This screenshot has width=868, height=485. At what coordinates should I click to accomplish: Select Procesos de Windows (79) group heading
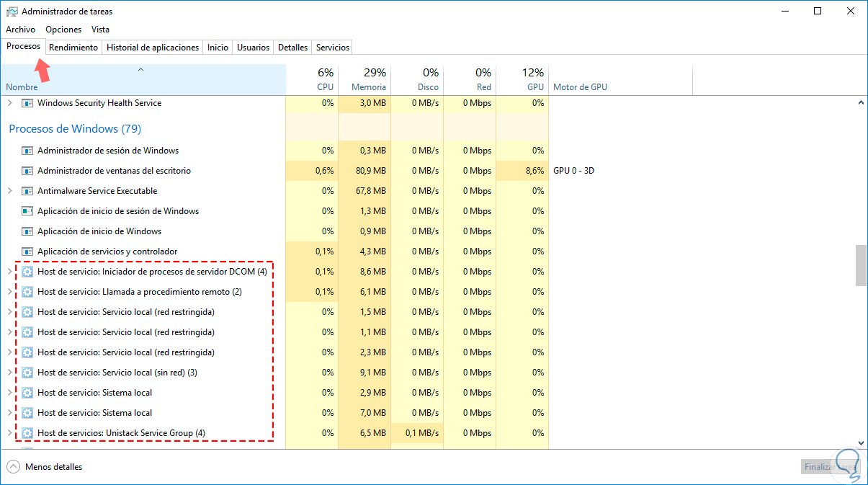75,129
